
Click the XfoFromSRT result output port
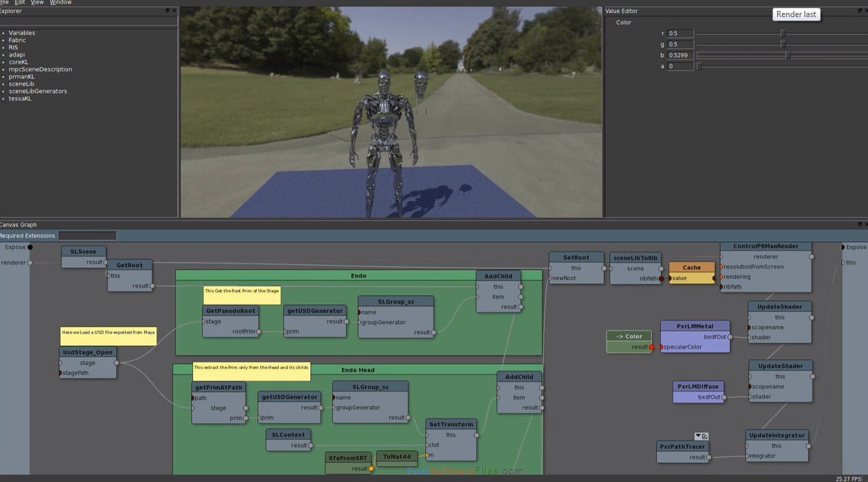pyautogui.click(x=371, y=469)
